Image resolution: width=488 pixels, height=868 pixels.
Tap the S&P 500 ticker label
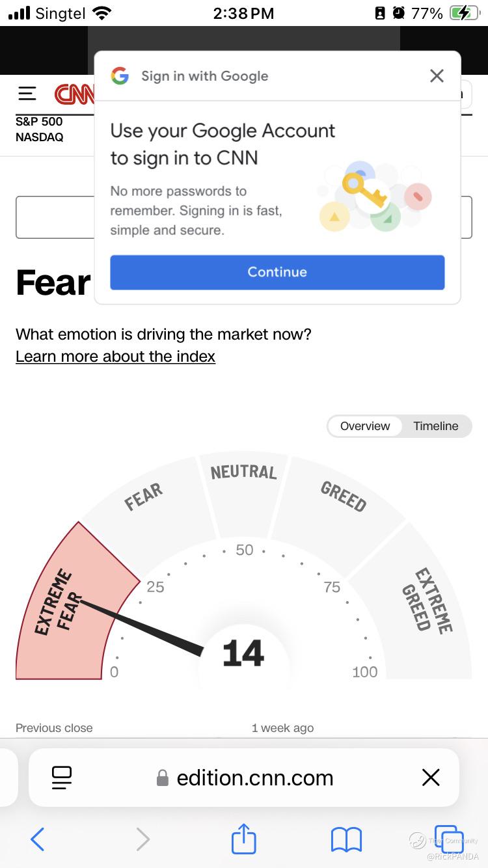[39, 122]
